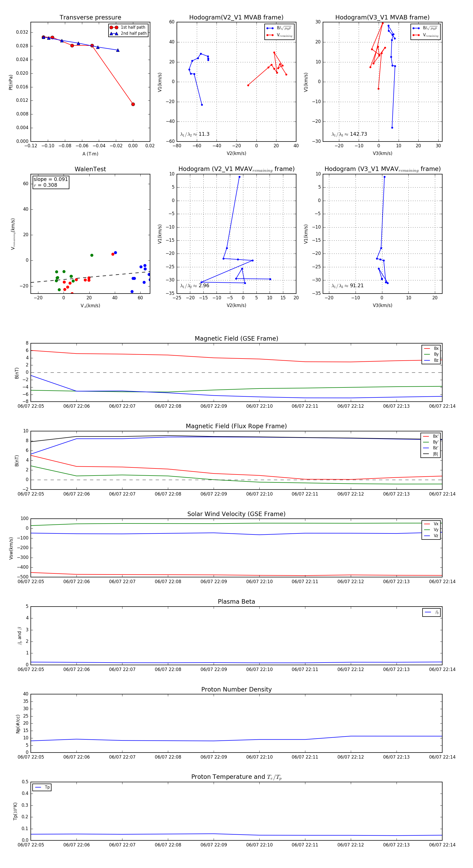Screen dimensions: 473x868
Task: Click the "A (T·m)" x-axis label
Action: 90,154
